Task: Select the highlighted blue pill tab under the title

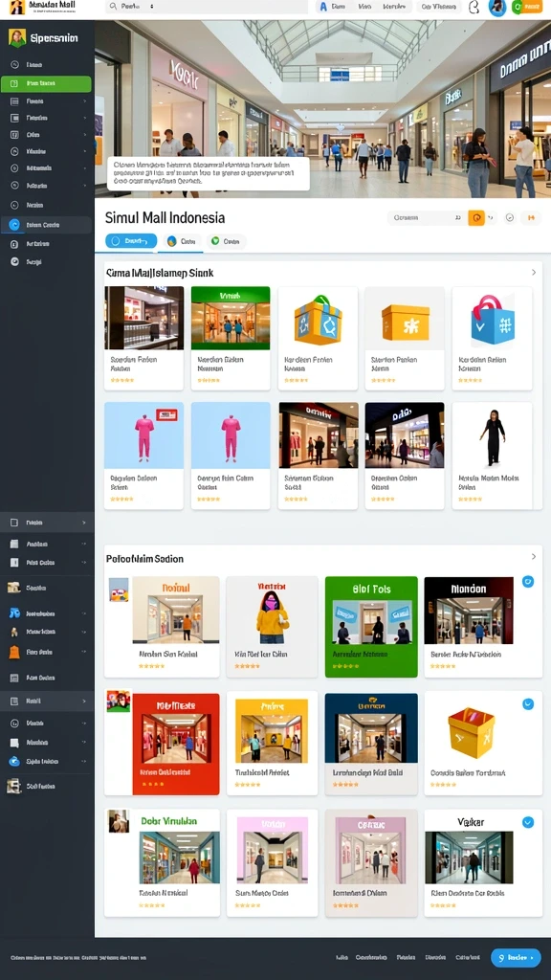Action: pyautogui.click(x=131, y=240)
